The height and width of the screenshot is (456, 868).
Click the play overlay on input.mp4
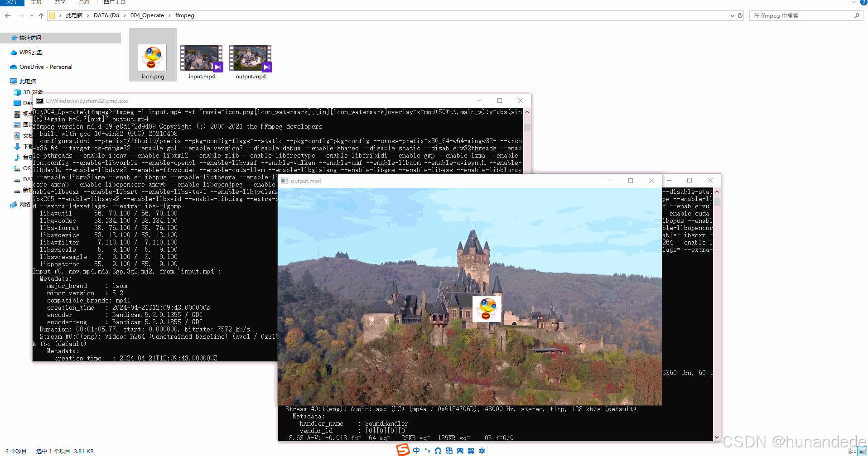pos(218,67)
